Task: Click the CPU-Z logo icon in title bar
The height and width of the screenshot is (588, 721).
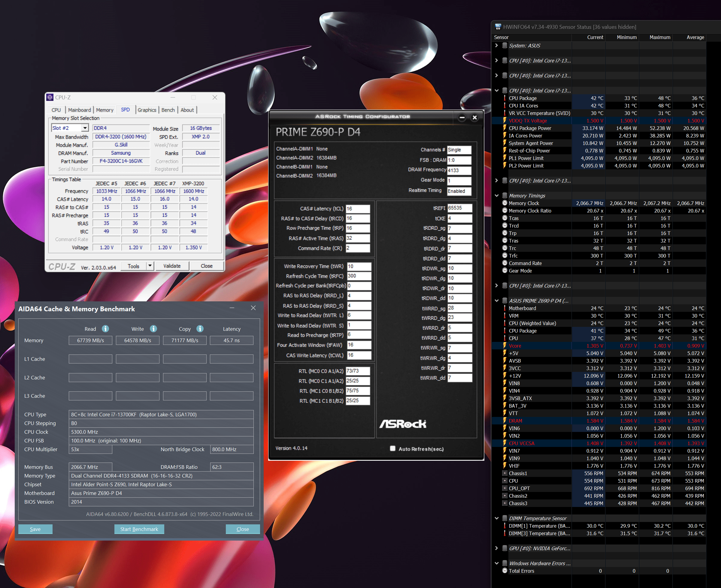Action: click(50, 98)
